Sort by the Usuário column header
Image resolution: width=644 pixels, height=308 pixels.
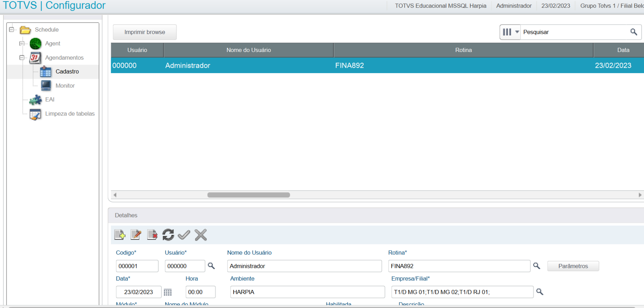click(x=137, y=50)
